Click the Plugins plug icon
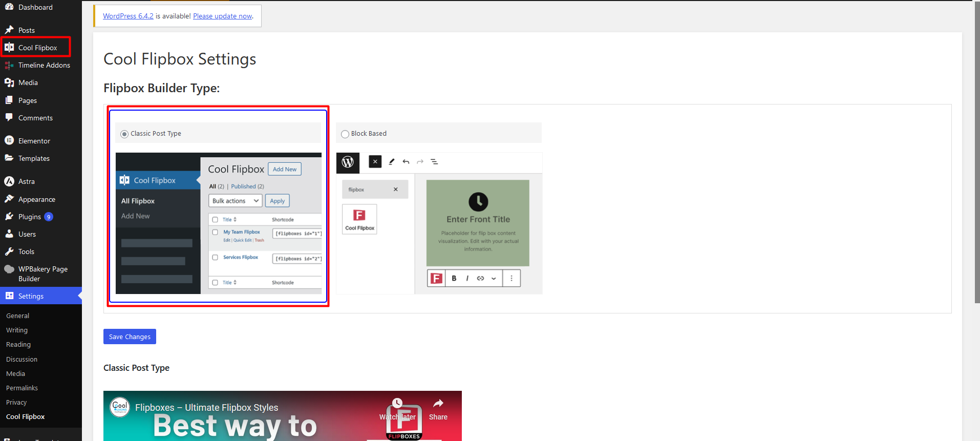The width and height of the screenshot is (980, 441). coord(9,216)
